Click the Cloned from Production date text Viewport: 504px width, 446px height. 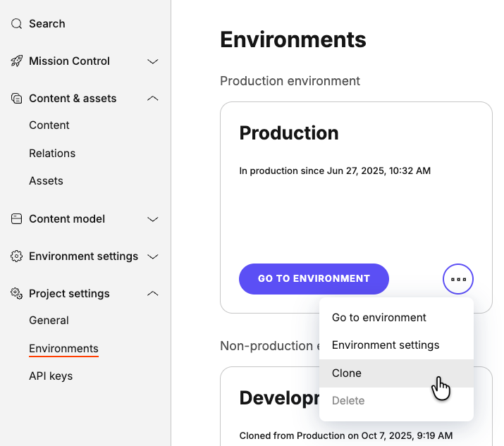(x=346, y=435)
